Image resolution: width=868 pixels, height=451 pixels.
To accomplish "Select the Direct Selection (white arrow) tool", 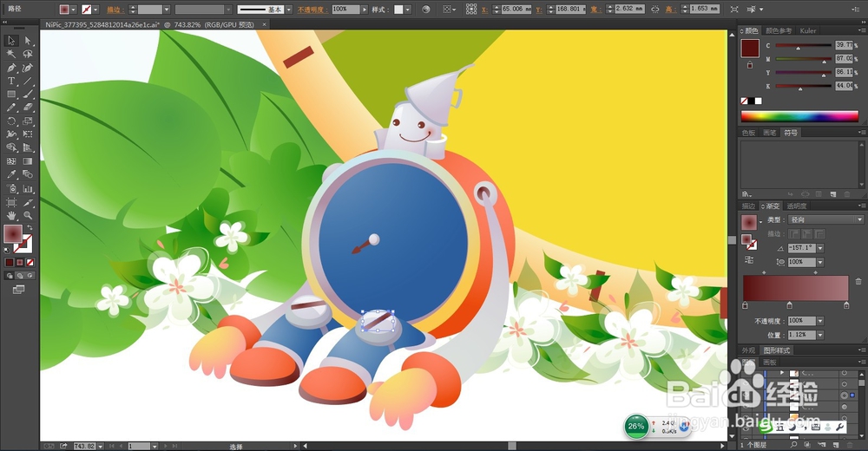I will tap(28, 41).
